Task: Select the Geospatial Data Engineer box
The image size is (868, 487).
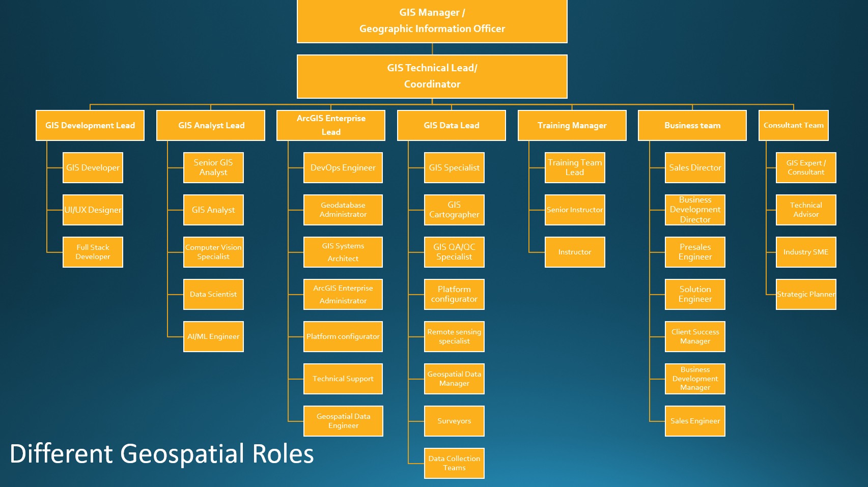Action: (343, 421)
